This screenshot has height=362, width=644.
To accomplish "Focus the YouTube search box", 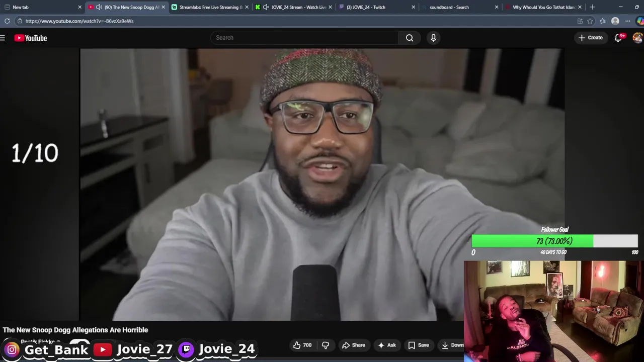I will pyautogui.click(x=304, y=38).
